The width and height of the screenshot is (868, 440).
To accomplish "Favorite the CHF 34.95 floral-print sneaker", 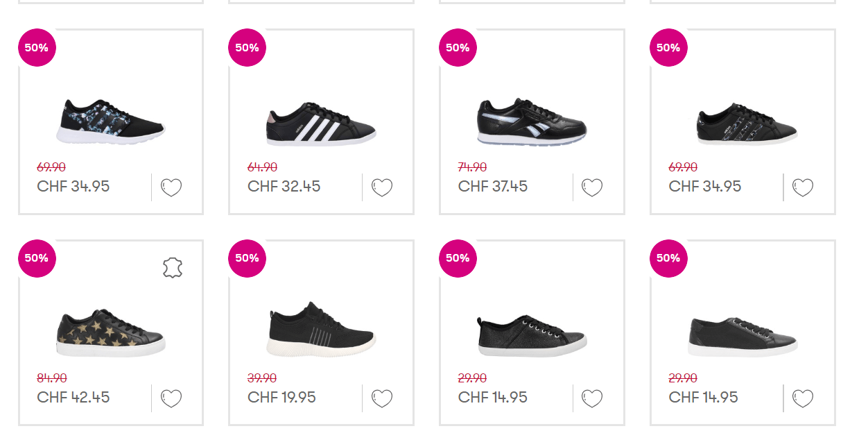I will click(171, 187).
